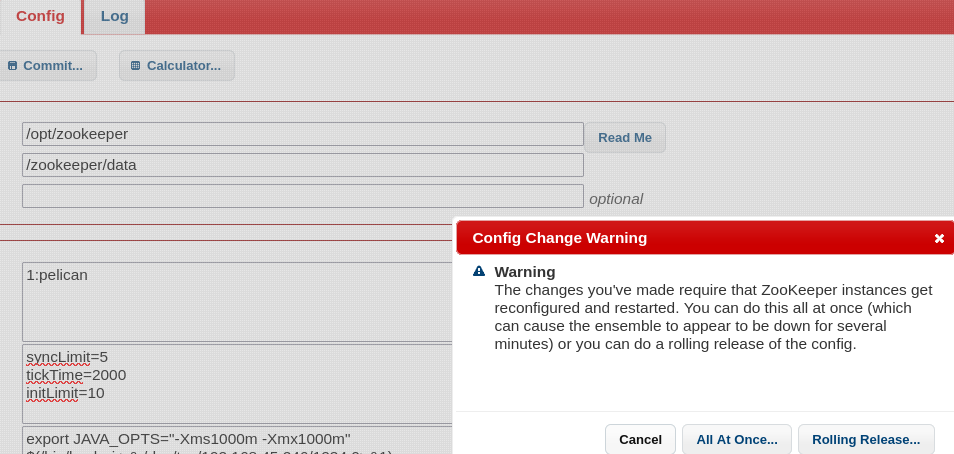
Task: Open the Read Me button
Action: 624,138
